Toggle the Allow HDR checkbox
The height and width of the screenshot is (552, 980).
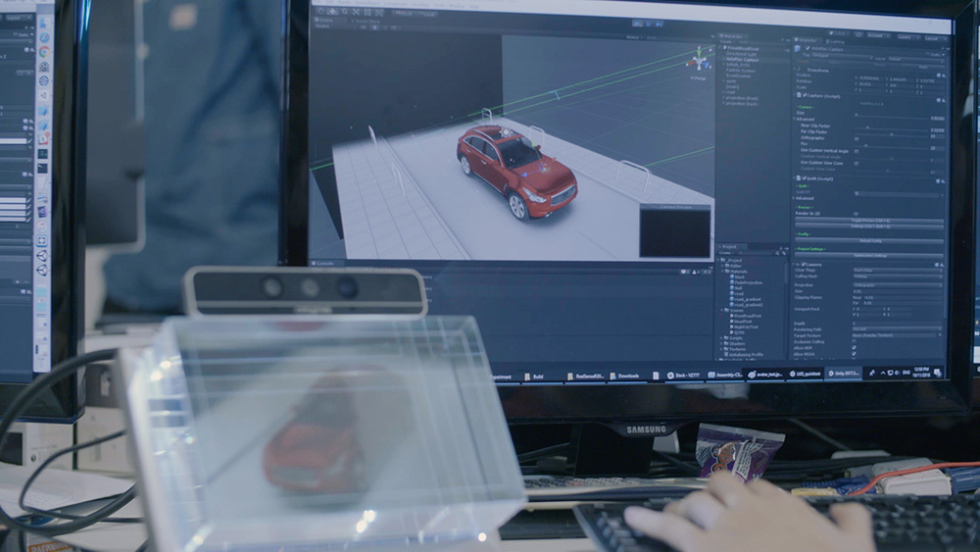point(854,348)
